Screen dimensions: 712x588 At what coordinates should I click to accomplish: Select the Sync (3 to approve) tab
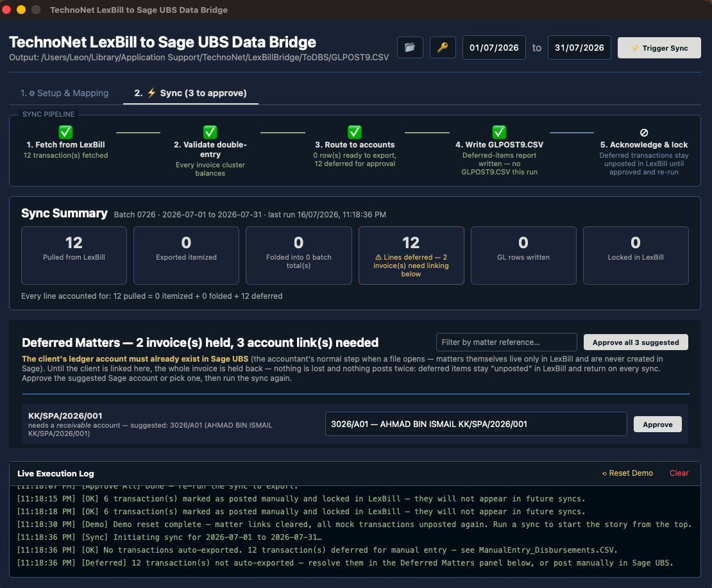[x=191, y=93]
